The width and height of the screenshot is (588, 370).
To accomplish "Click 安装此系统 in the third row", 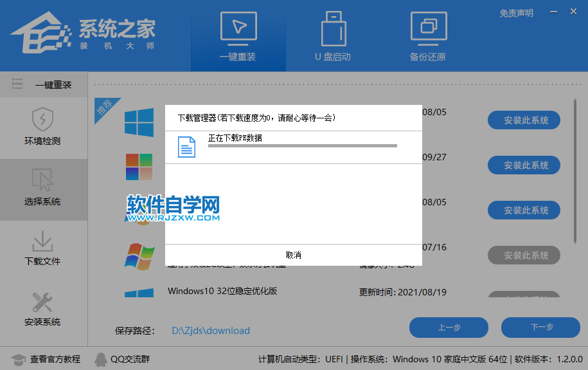I will point(524,210).
